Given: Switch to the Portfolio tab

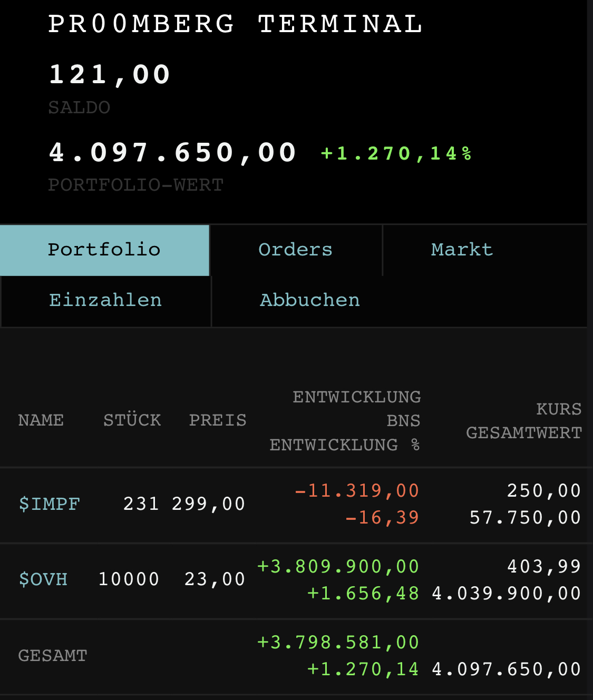Looking at the screenshot, I should coord(104,250).
